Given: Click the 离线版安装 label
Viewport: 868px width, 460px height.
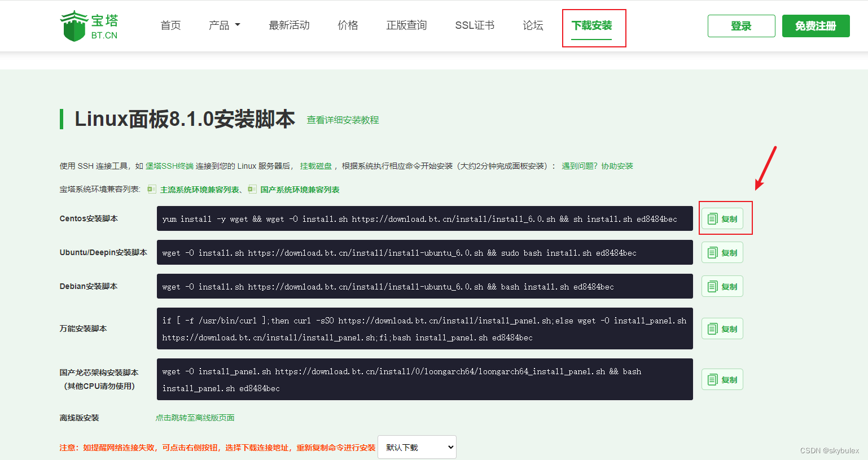Looking at the screenshot, I should click(79, 418).
